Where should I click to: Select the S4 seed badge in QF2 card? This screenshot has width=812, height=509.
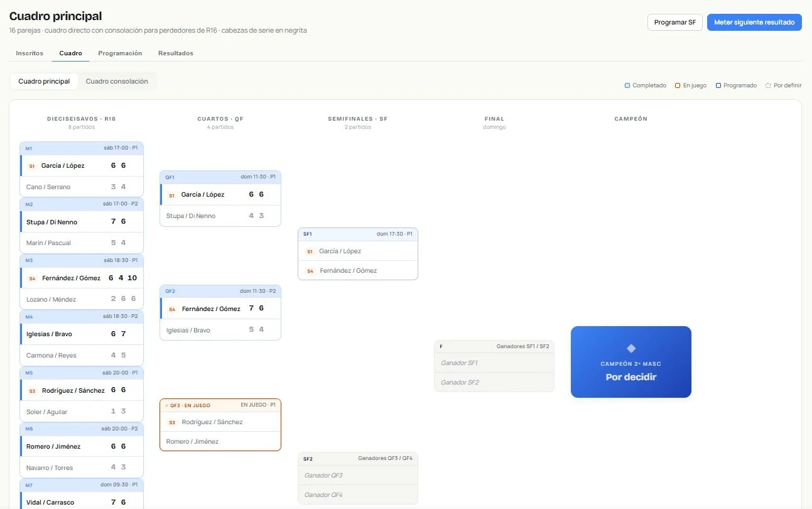tap(173, 309)
